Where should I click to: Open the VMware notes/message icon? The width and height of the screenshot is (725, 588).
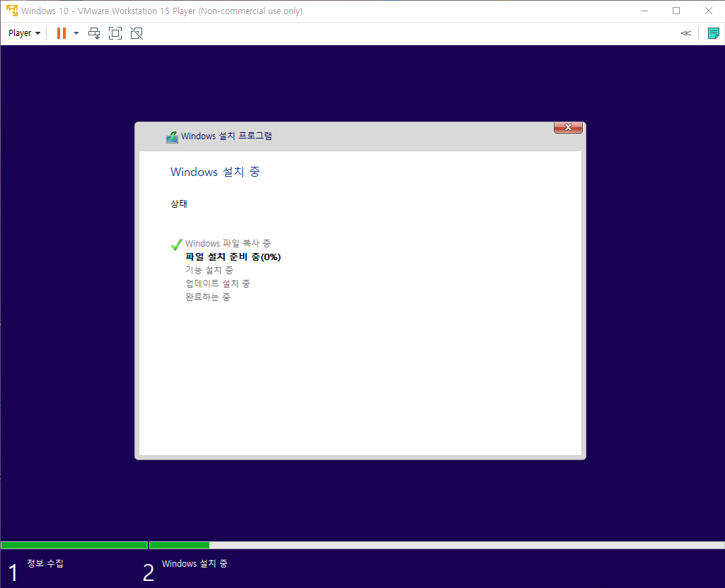pos(714,33)
